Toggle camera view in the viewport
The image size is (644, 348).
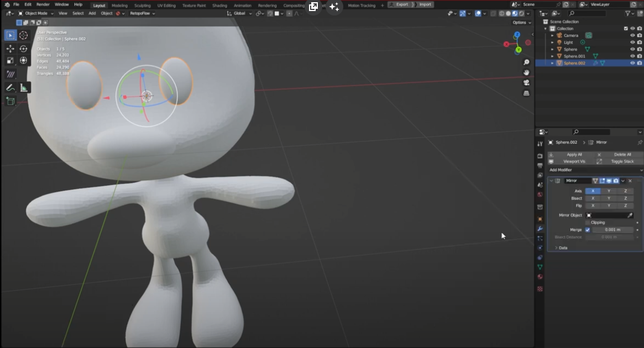(x=526, y=83)
